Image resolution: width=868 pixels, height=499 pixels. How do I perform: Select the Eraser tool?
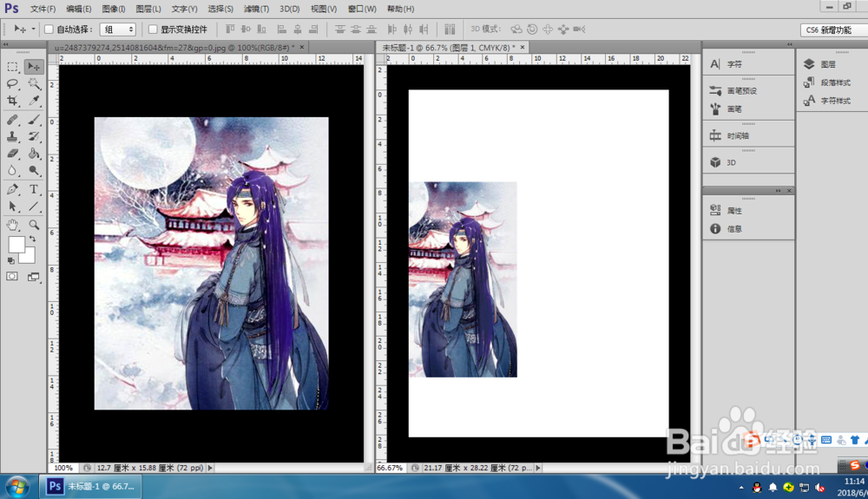tap(12, 154)
